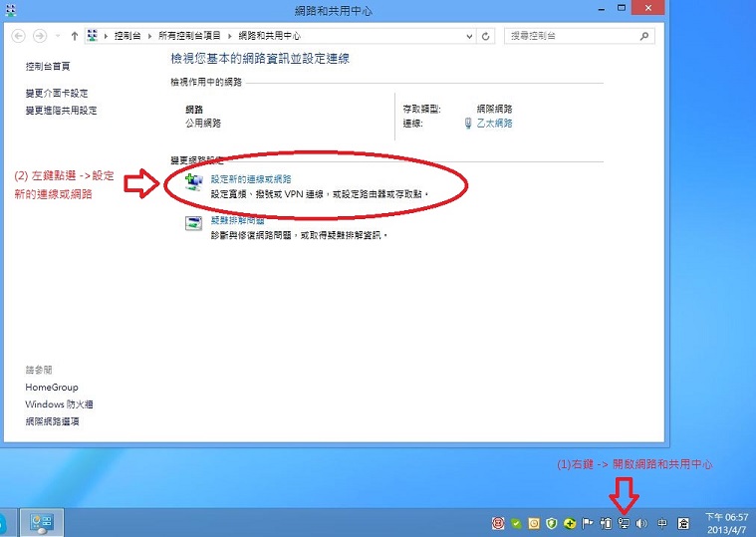Toggle the 中 input method indicator

(663, 523)
